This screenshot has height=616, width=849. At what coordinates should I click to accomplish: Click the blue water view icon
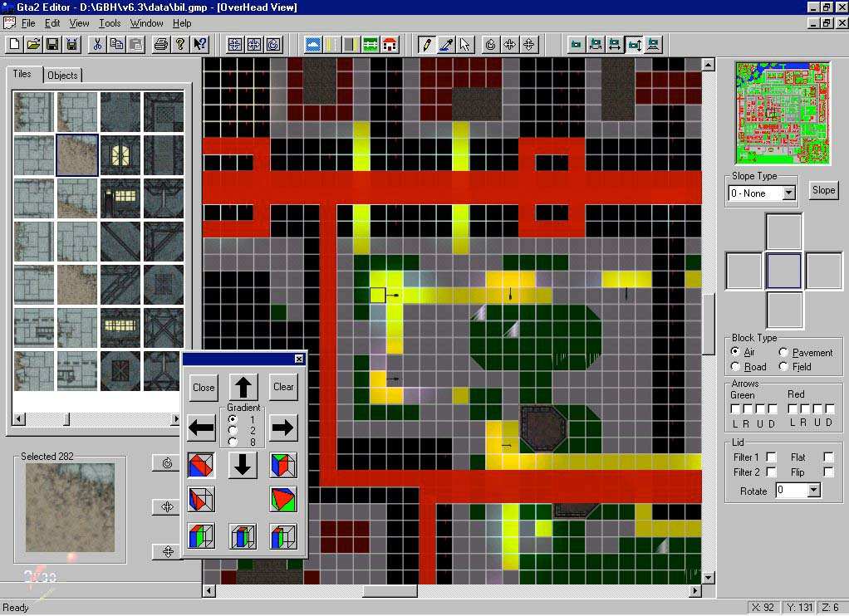(x=313, y=44)
